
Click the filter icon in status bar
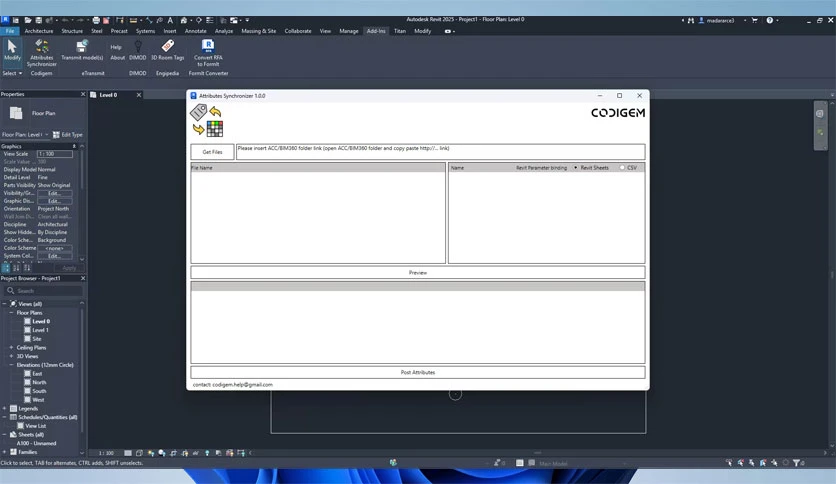click(797, 463)
